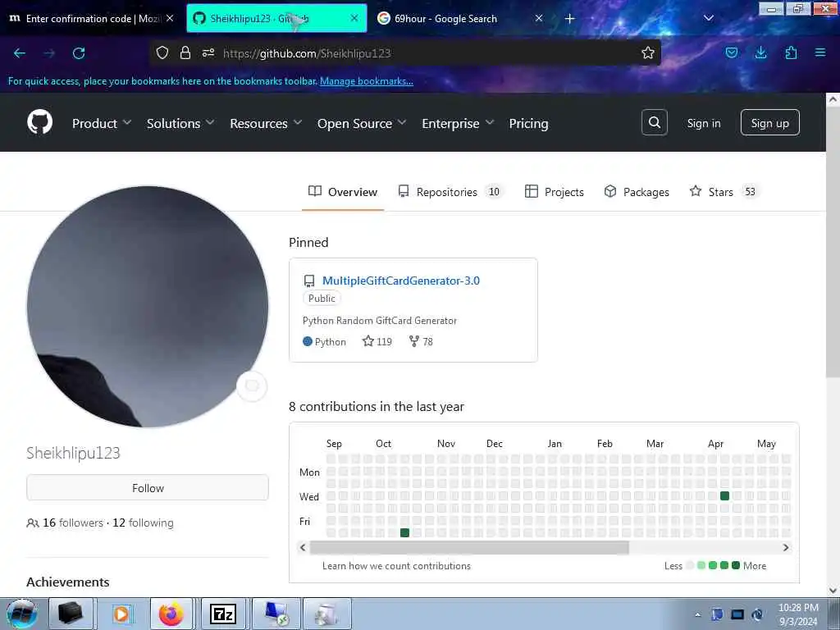Show hidden tray icons arrow
Viewport: 840px width, 630px height.
click(697, 614)
